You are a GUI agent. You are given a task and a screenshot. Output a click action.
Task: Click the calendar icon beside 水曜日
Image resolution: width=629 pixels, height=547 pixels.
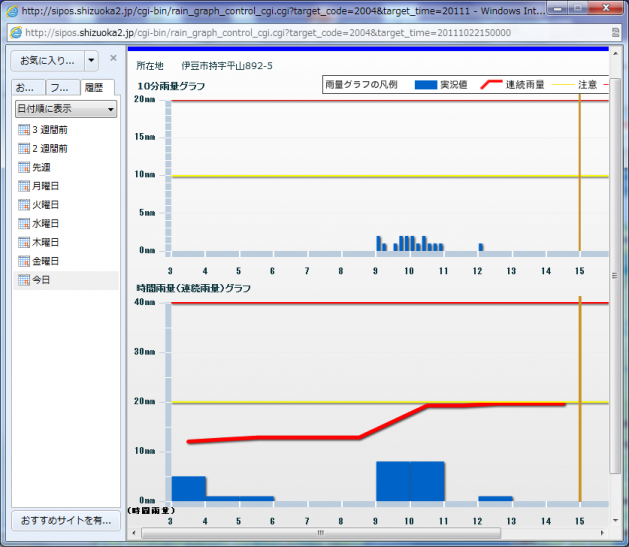click(x=24, y=223)
